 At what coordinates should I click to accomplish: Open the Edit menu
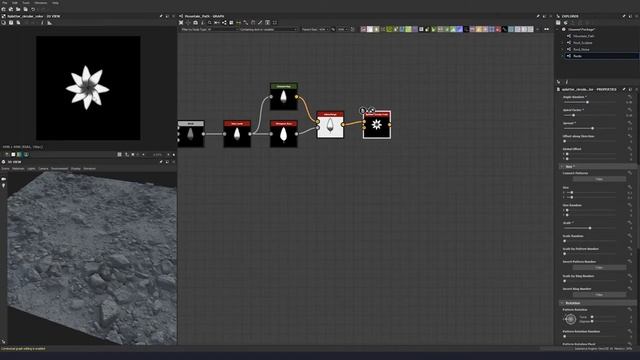(x=15, y=3)
